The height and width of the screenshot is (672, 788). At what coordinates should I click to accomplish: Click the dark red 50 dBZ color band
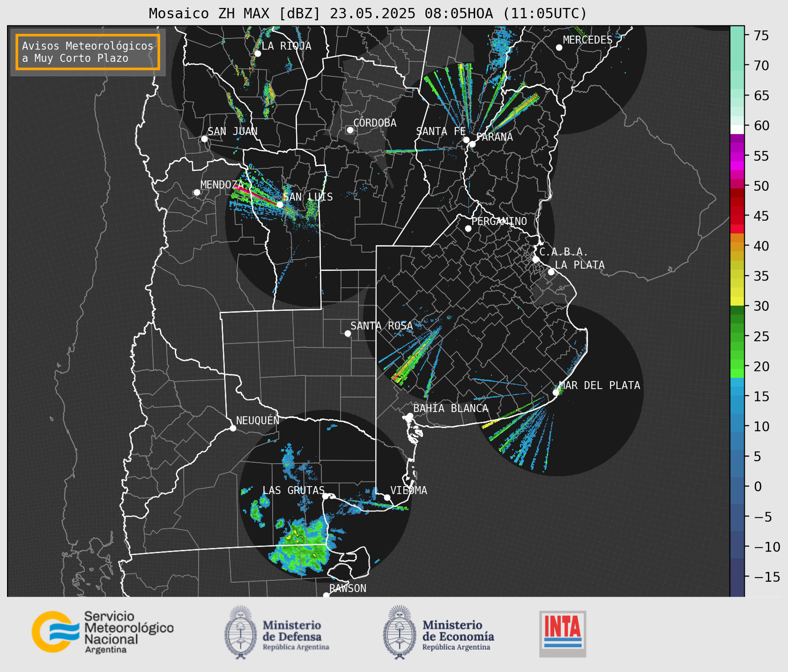(x=737, y=193)
